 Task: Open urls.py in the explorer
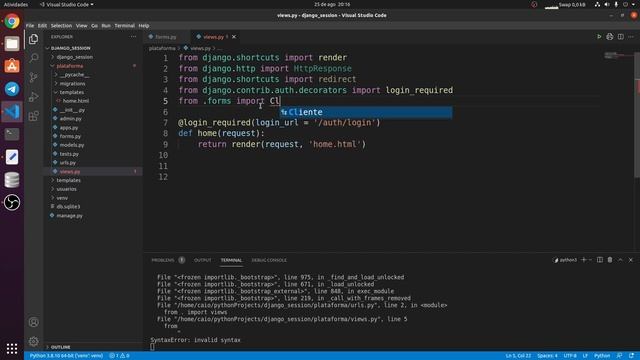point(68,163)
